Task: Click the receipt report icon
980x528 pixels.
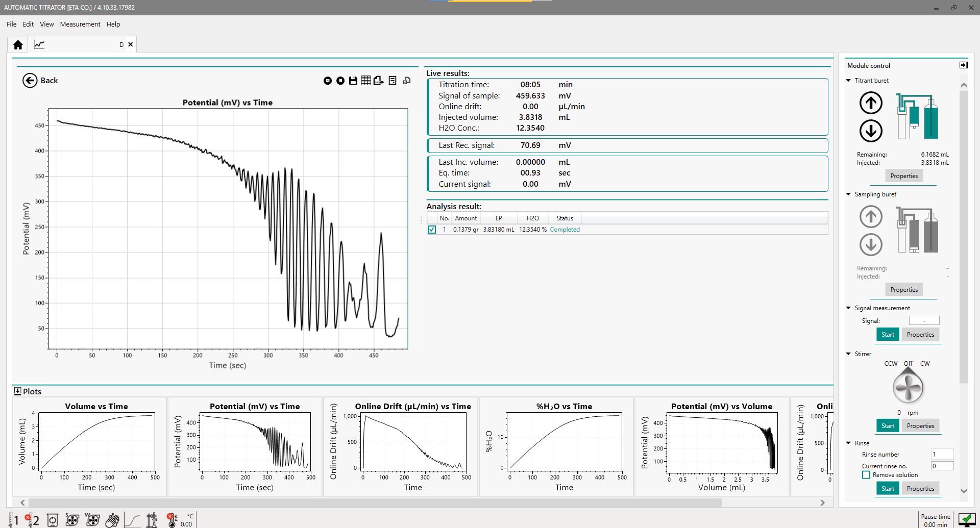Action: point(393,81)
